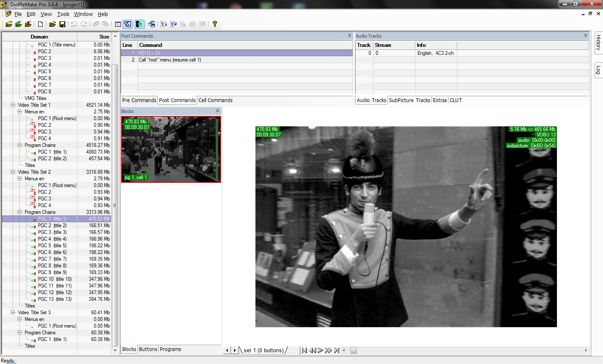Pin the Blocks panel
The height and width of the screenshot is (364, 603).
217,111
